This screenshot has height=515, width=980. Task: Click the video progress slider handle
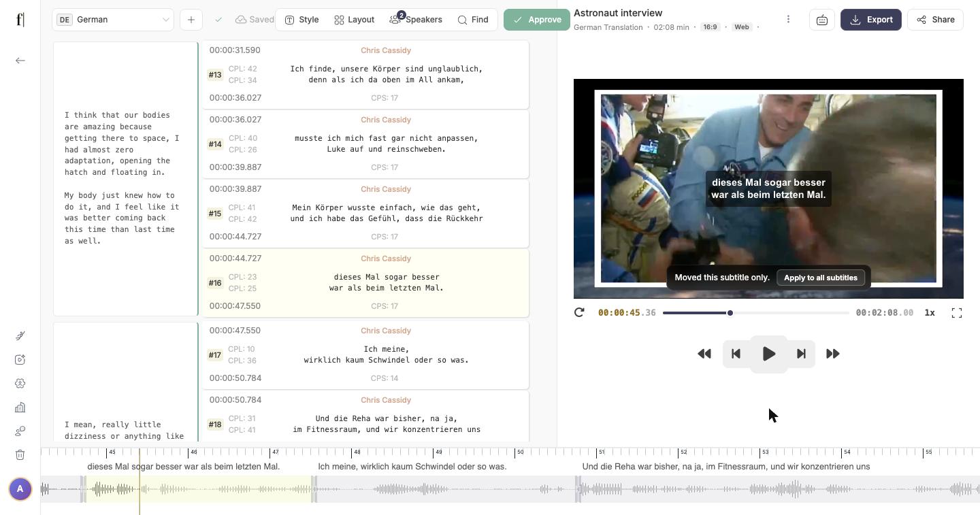[x=730, y=313]
